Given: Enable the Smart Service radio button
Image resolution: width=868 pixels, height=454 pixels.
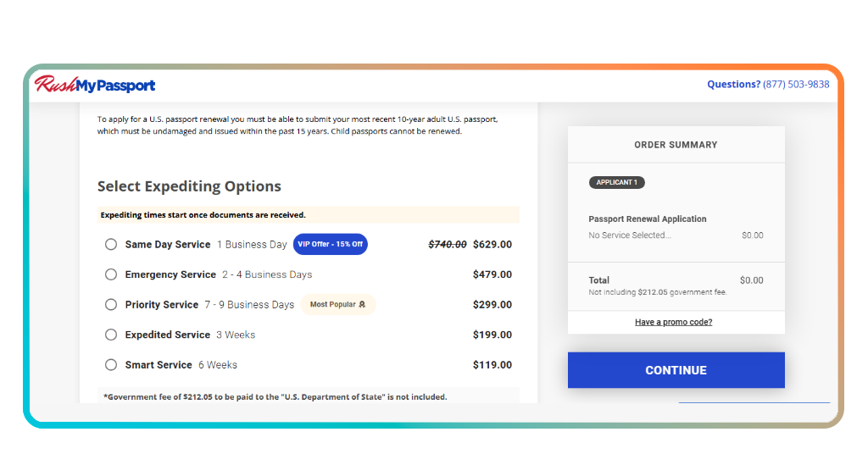Looking at the screenshot, I should (111, 365).
